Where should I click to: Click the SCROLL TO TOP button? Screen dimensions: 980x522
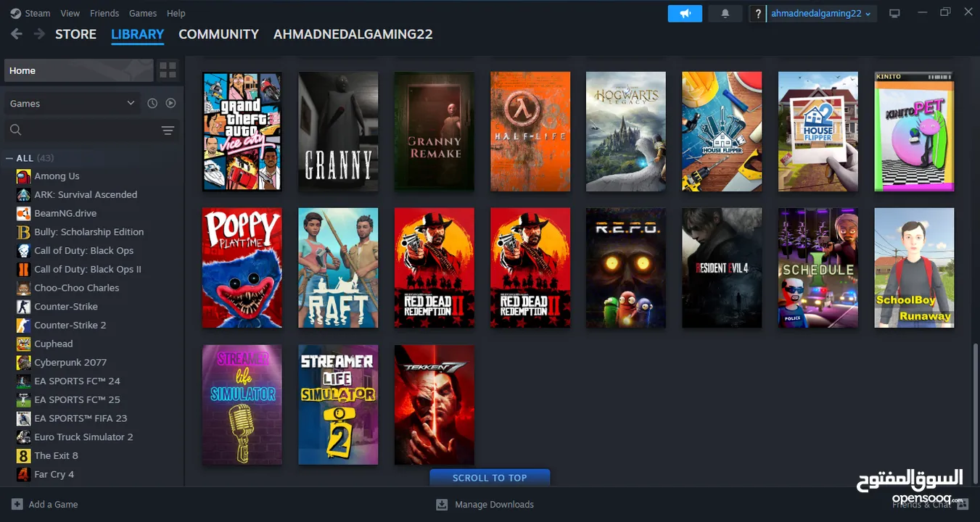coord(490,478)
